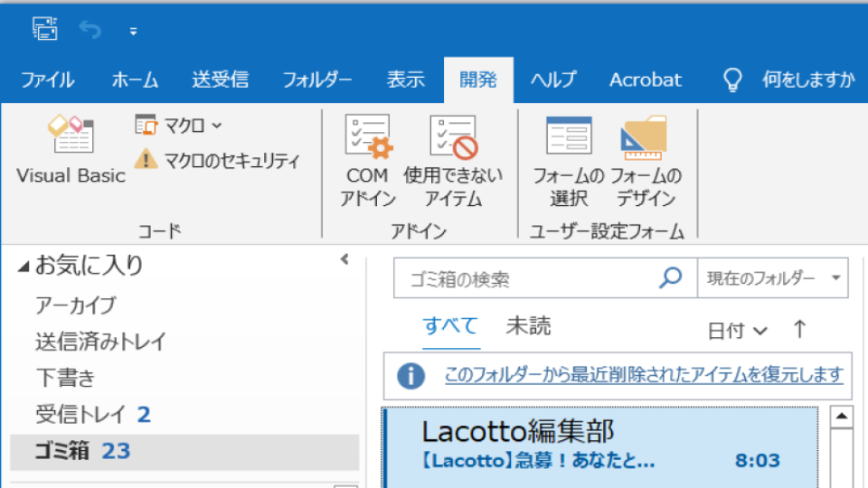The width and height of the screenshot is (868, 488).
Task: Open the フォルダー ribbon tab
Action: (x=317, y=80)
